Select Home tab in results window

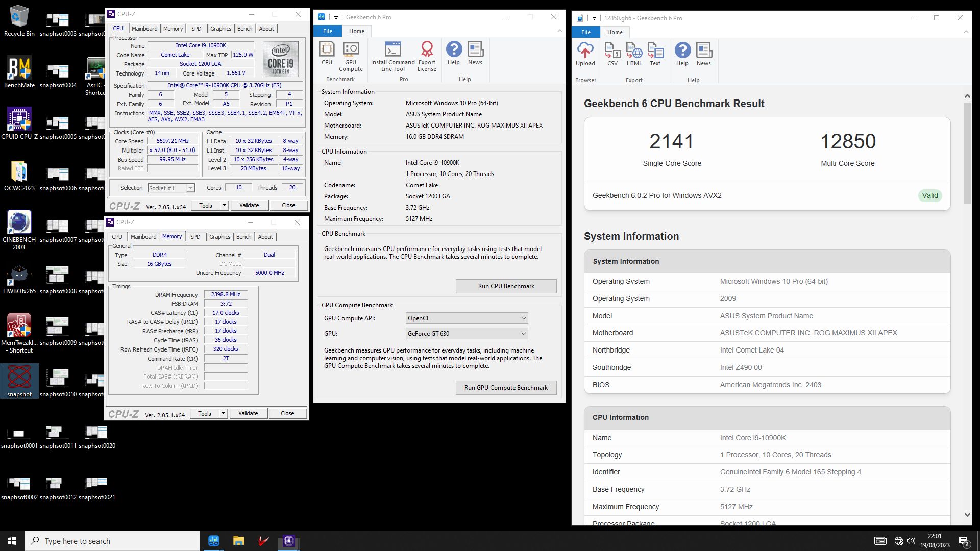coord(615,32)
